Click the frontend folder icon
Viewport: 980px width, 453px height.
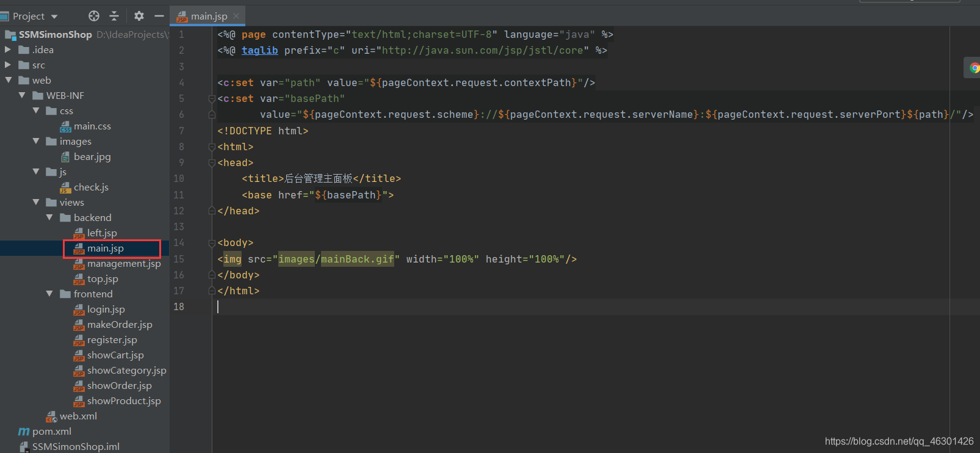(x=65, y=294)
